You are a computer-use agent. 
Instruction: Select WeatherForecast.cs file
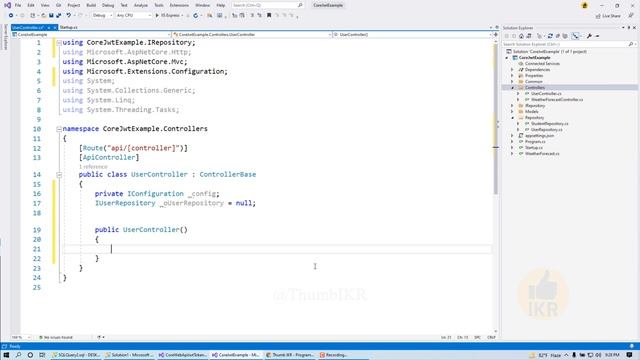tap(542, 154)
